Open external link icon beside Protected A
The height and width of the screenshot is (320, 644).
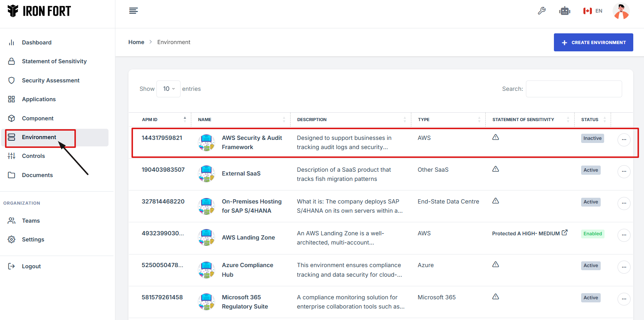(565, 233)
